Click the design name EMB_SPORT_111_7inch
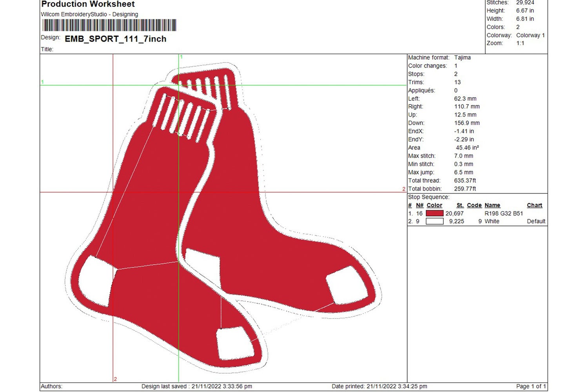Screen dimensions: 588x392 pyautogui.click(x=116, y=39)
